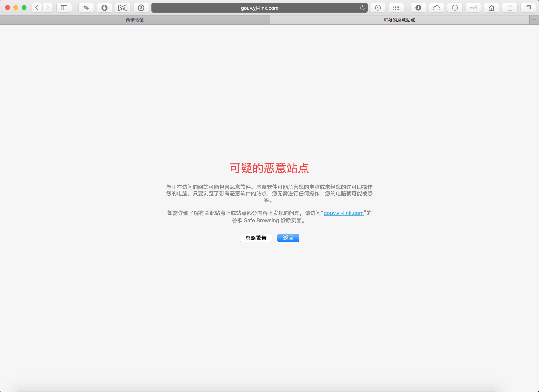The height and width of the screenshot is (392, 539).
Task: Show all tabs overview
Action: pos(528,8)
